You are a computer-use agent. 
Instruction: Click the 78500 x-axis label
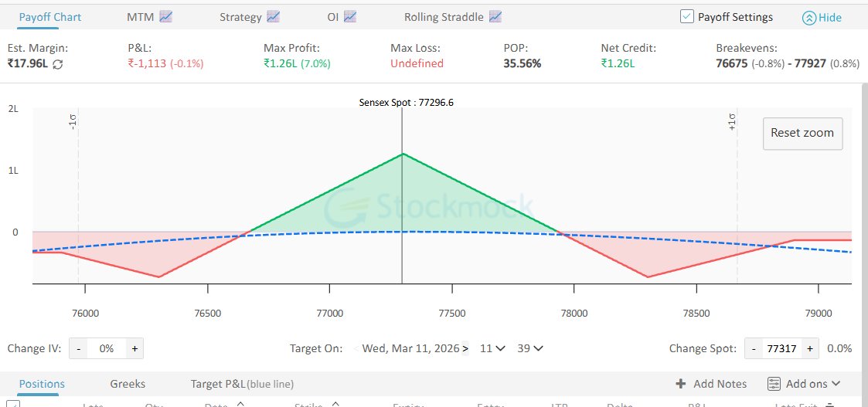[696, 313]
